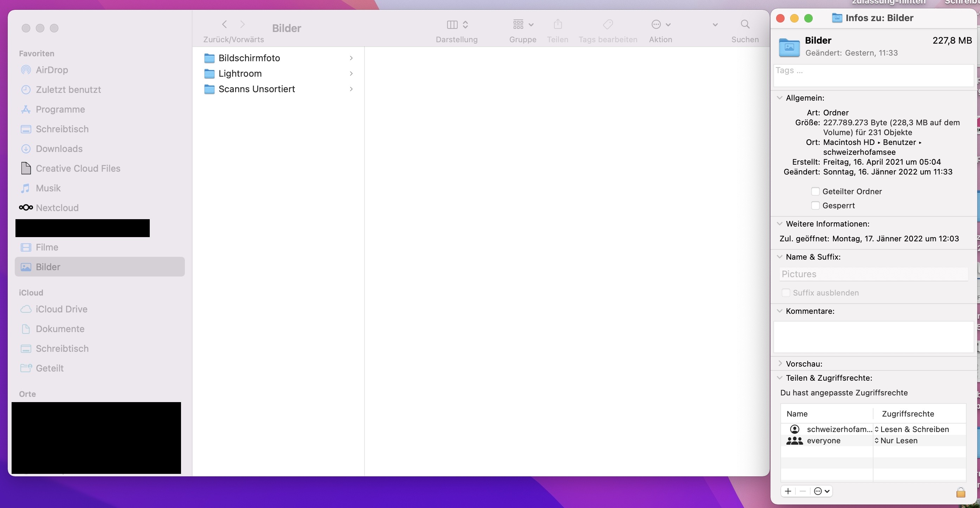Click the lock icon in Info window
Image resolution: width=980 pixels, height=508 pixels.
(960, 492)
